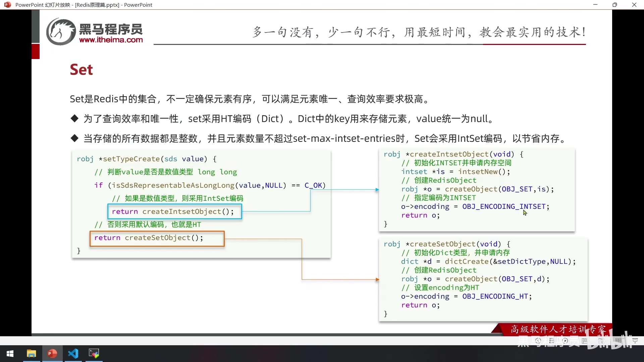Open File Explorer from taskbar
This screenshot has height=362, width=644.
(31, 354)
